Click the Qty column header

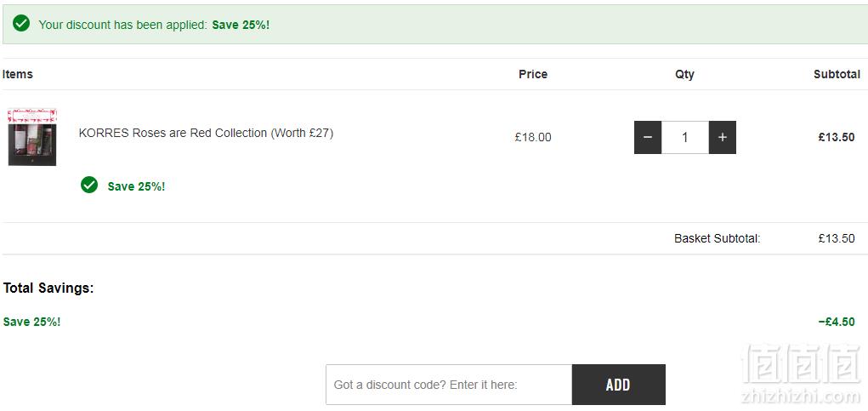[684, 74]
